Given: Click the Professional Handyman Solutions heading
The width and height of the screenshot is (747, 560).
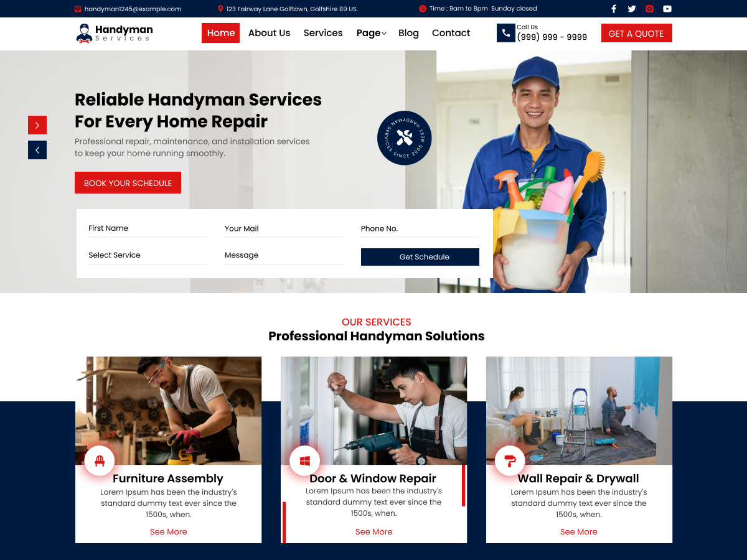Looking at the screenshot, I should [377, 336].
